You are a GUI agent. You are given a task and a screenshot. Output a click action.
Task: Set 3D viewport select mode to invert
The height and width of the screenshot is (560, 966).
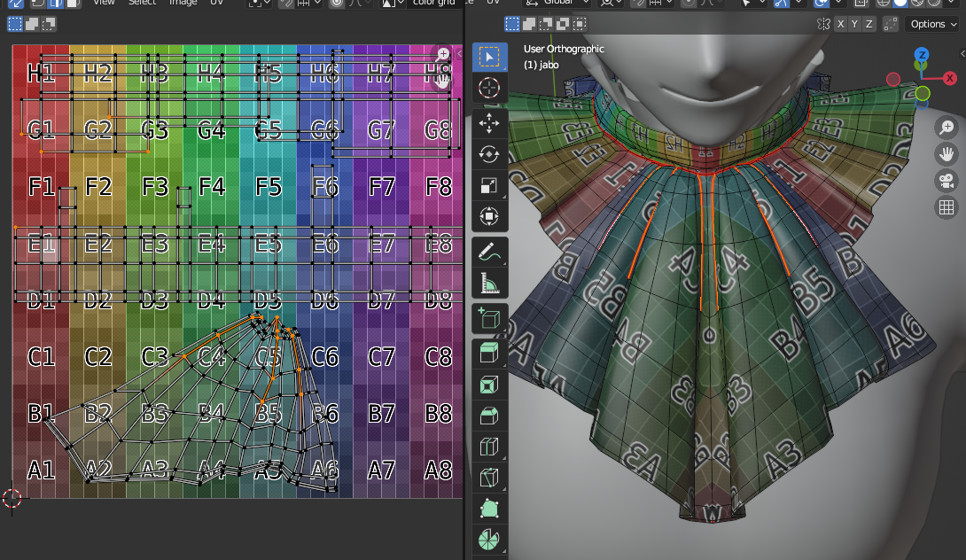tap(562, 24)
